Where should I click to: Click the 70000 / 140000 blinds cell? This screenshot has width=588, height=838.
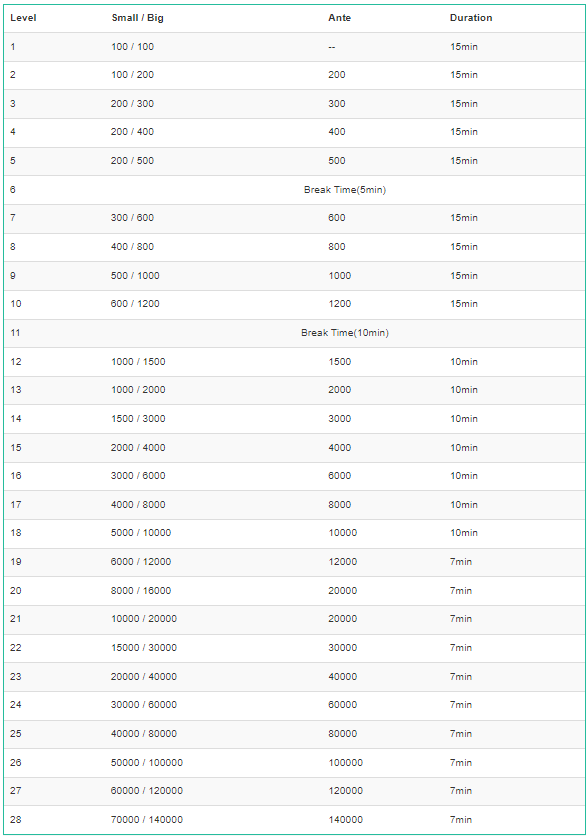pos(147,819)
